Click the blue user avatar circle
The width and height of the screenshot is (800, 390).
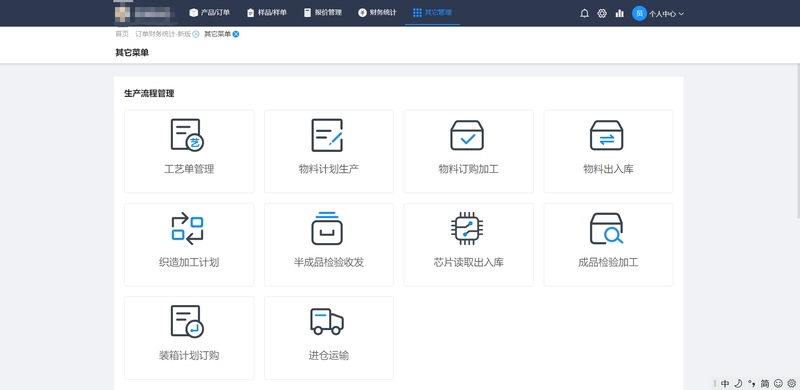coord(639,14)
